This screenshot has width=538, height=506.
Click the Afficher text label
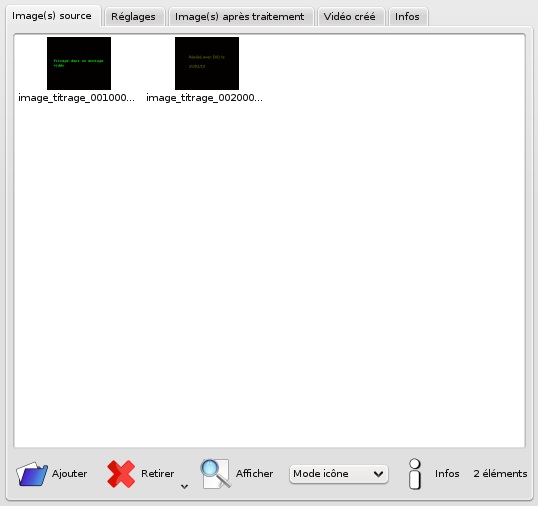click(254, 473)
